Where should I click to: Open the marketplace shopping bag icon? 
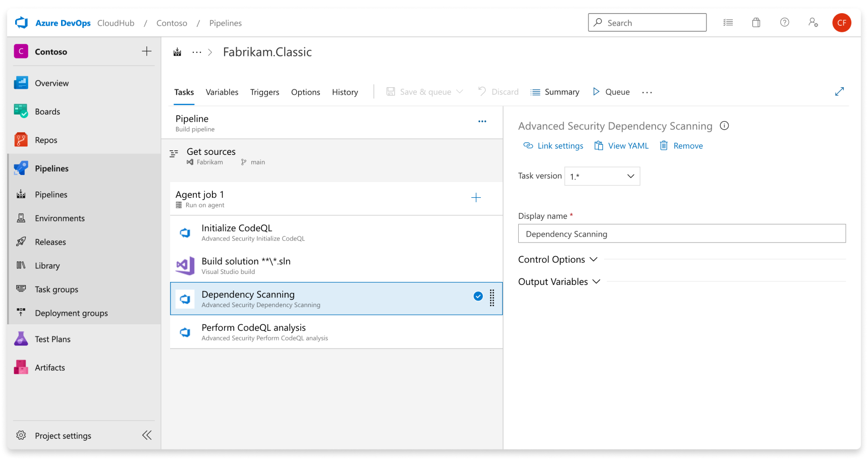(756, 22)
